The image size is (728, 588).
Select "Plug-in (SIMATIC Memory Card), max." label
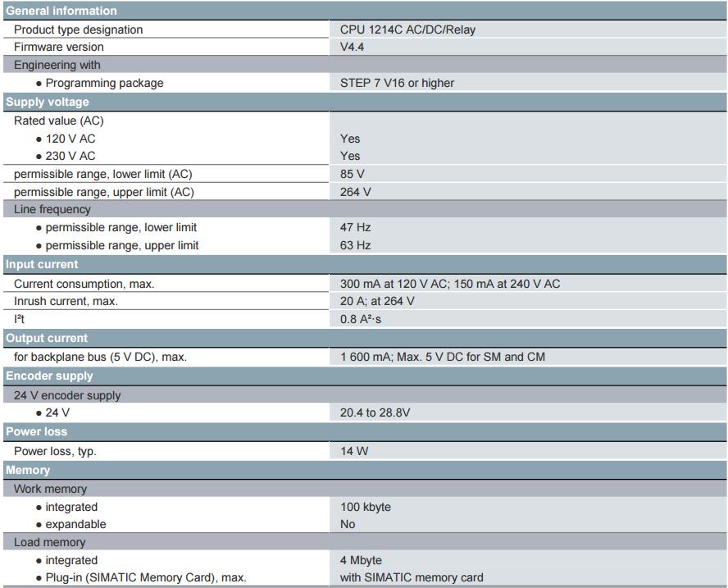[146, 578]
